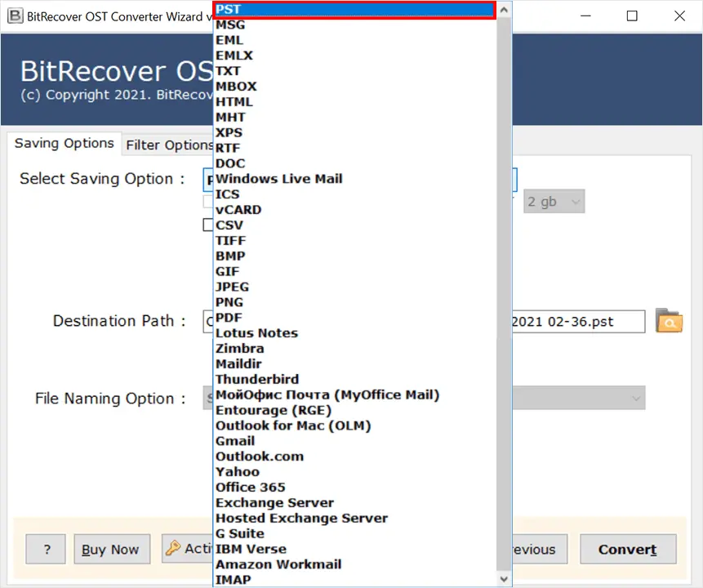Click the Convert button

coord(627,549)
